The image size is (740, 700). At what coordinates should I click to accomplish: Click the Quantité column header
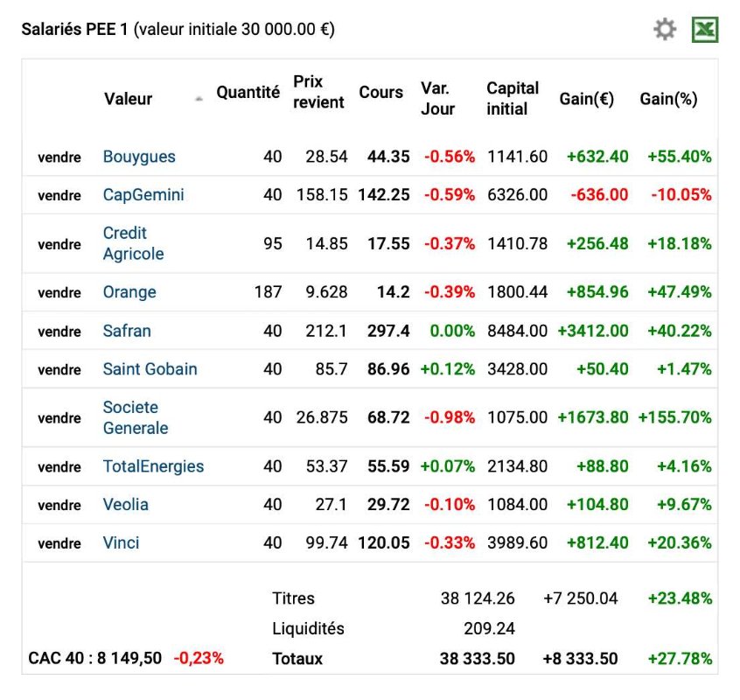tap(248, 92)
